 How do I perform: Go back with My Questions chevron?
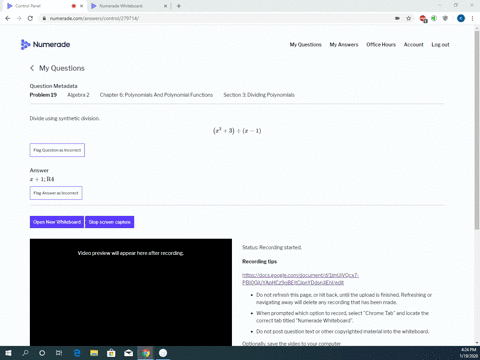32,68
